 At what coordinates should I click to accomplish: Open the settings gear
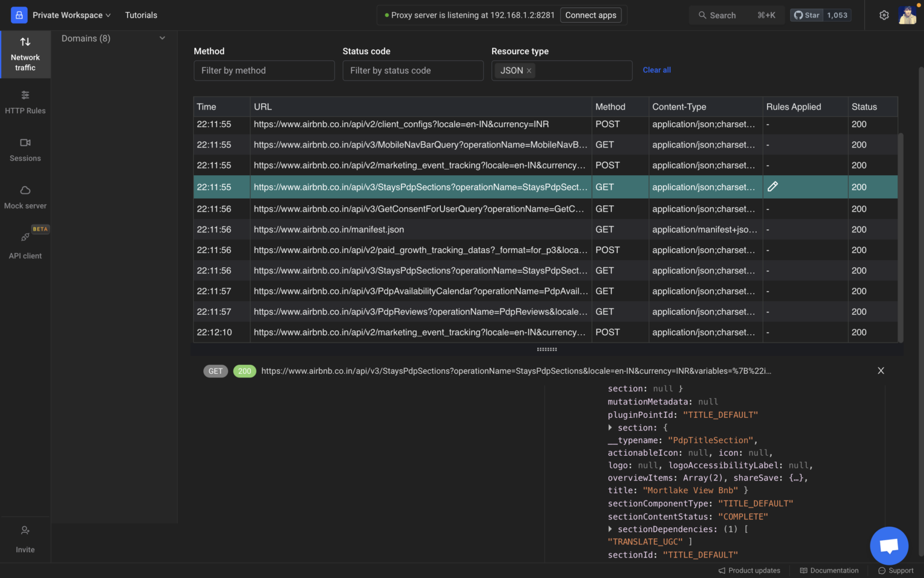pos(884,15)
